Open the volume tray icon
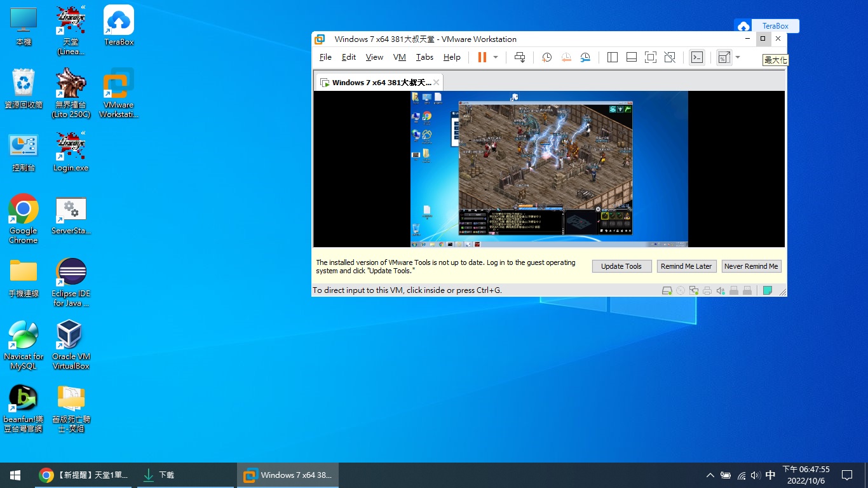The height and width of the screenshot is (488, 868). tap(756, 475)
